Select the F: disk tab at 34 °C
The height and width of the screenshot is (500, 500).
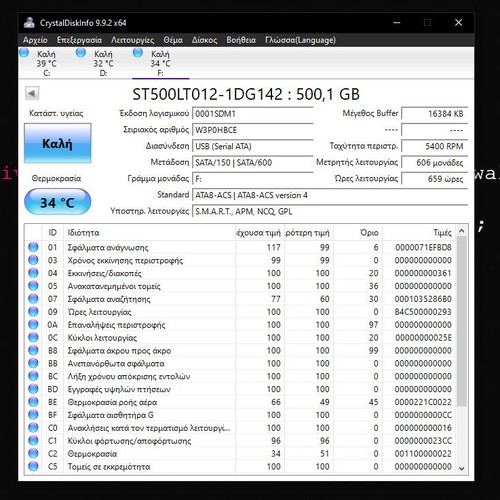(x=161, y=63)
